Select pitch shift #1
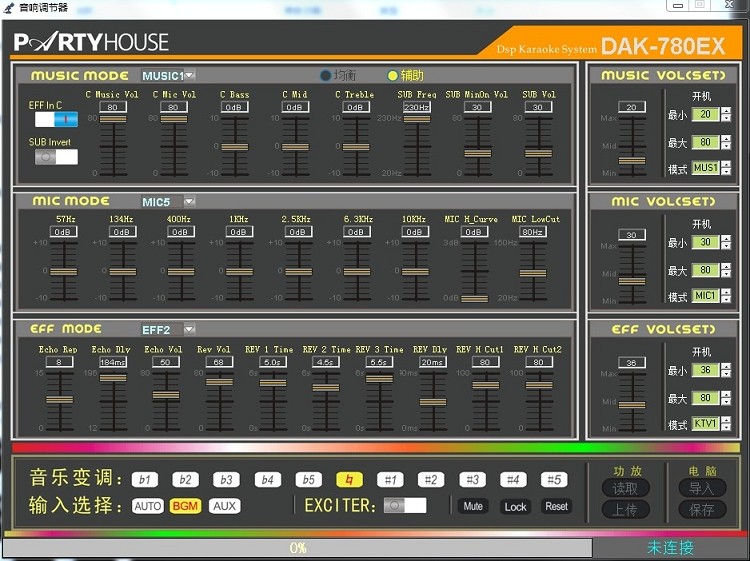750x561 pixels. 390,480
